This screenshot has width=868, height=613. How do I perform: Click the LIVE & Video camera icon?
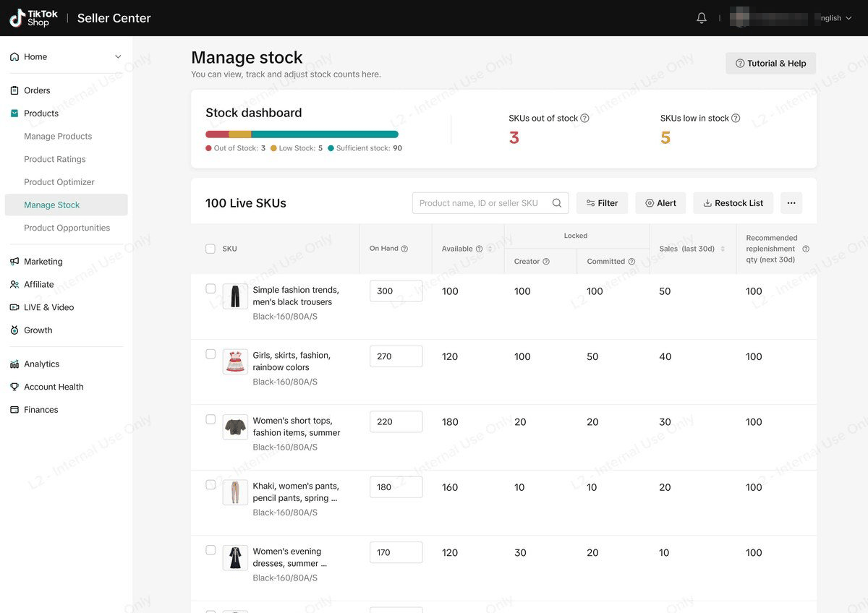point(14,307)
